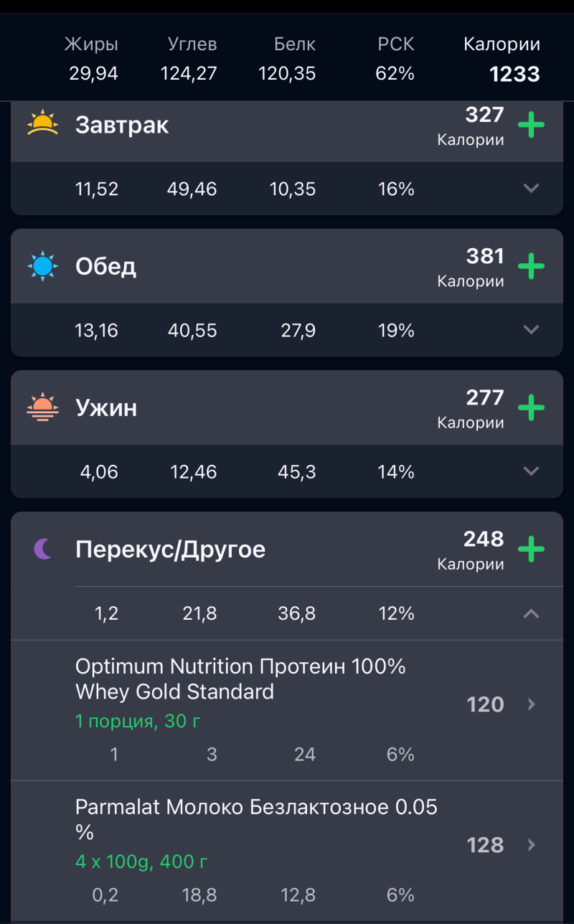574x924 pixels.
Task: Tap the green plus next to Обед
Action: pos(531,267)
